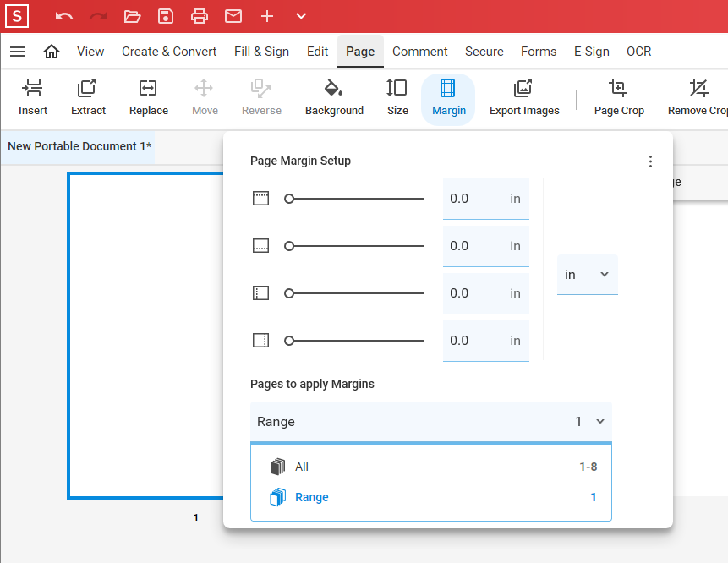Select the Insert page tool
This screenshot has width=728, height=563.
click(x=33, y=98)
